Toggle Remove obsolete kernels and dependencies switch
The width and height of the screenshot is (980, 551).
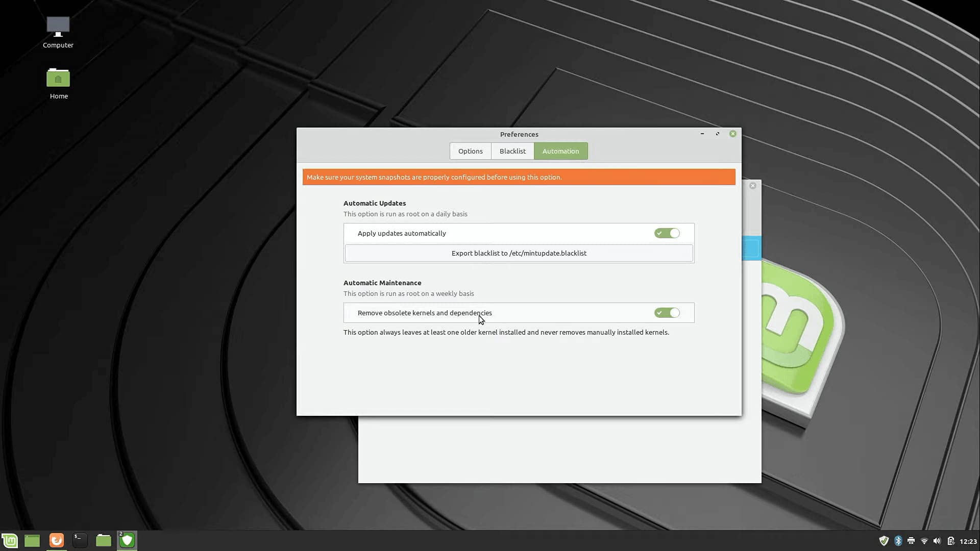click(667, 313)
